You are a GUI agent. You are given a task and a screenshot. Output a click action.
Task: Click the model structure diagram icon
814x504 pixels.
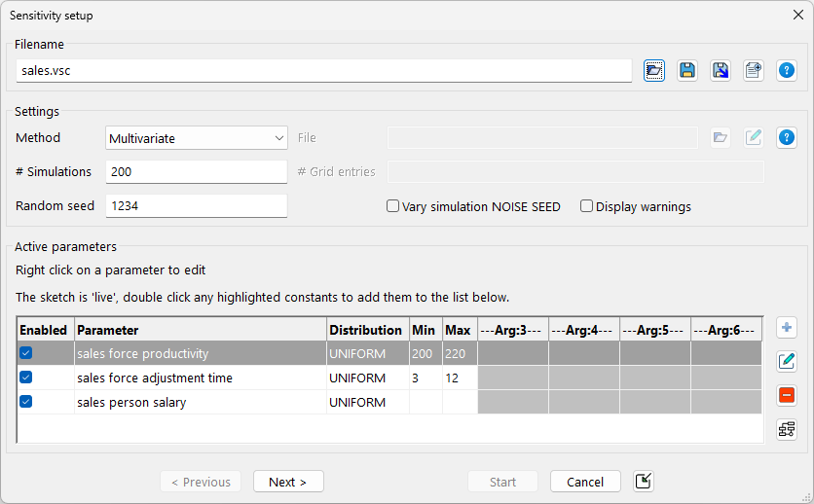coord(787,428)
